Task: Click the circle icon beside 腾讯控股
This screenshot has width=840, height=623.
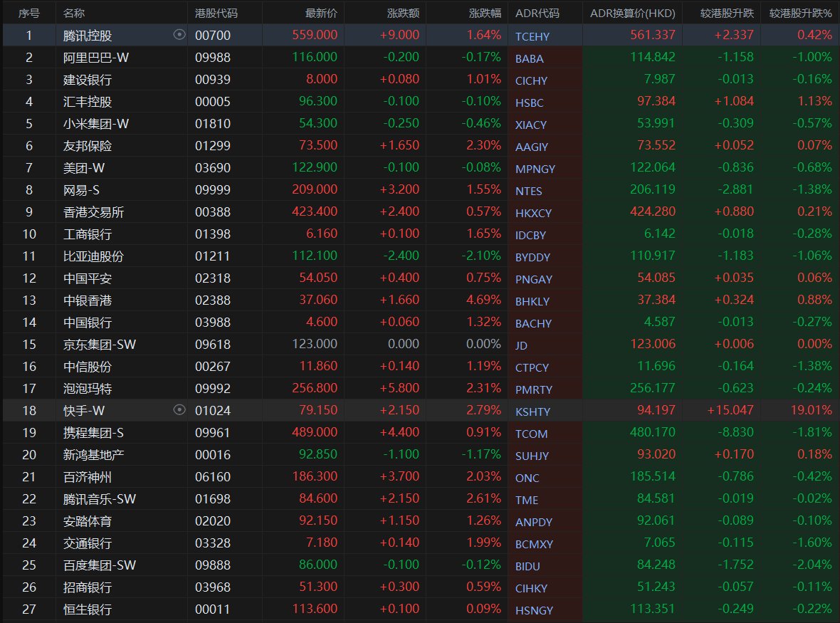Action: coord(179,35)
